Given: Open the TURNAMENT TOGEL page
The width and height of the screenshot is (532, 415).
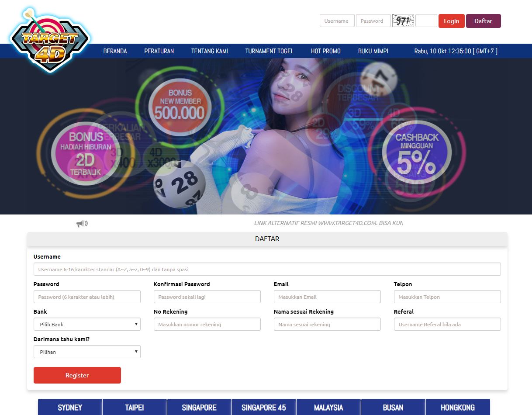Looking at the screenshot, I should pyautogui.click(x=269, y=51).
